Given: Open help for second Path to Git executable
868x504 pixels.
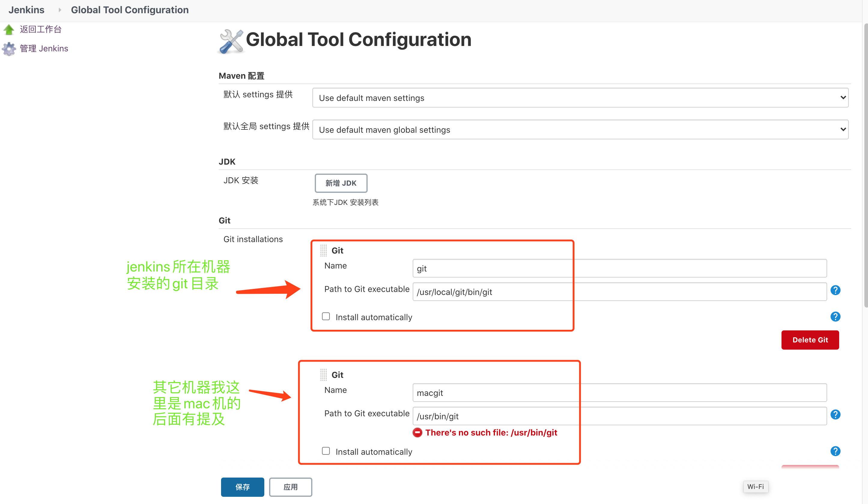Looking at the screenshot, I should (835, 414).
